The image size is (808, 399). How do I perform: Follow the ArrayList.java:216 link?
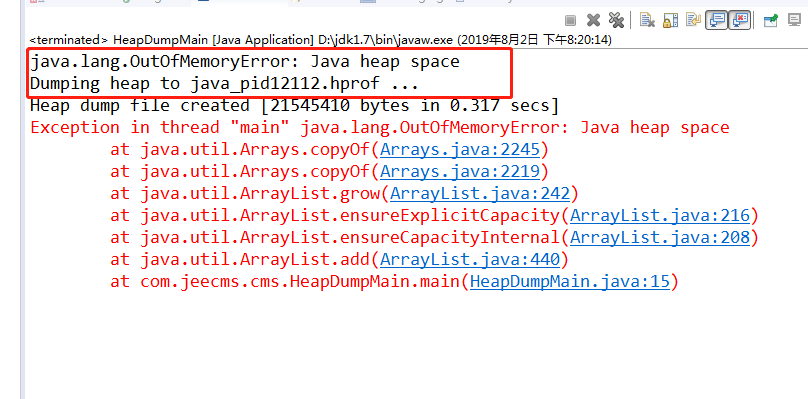(x=660, y=215)
